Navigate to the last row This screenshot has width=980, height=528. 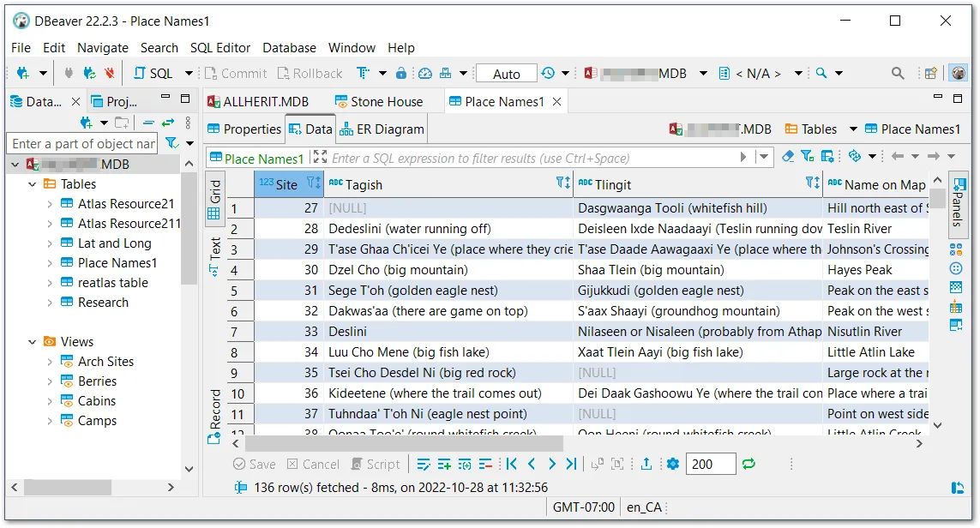click(571, 464)
